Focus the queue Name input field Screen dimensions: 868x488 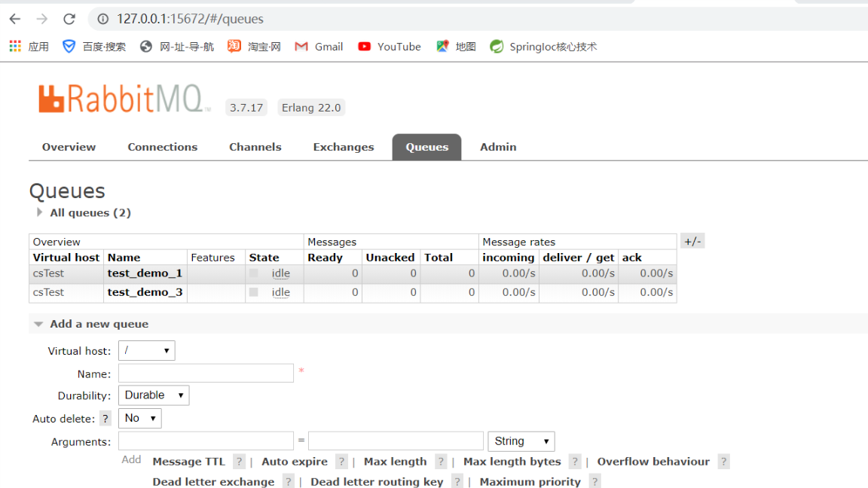pos(206,374)
